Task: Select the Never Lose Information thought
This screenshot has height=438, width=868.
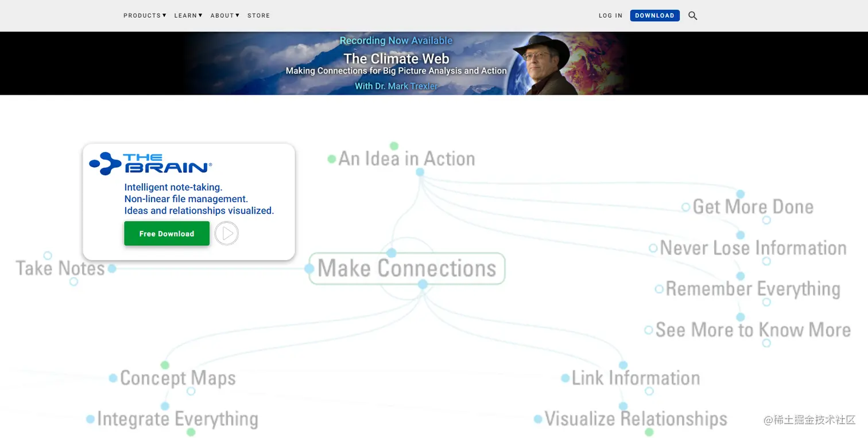Action: [753, 248]
